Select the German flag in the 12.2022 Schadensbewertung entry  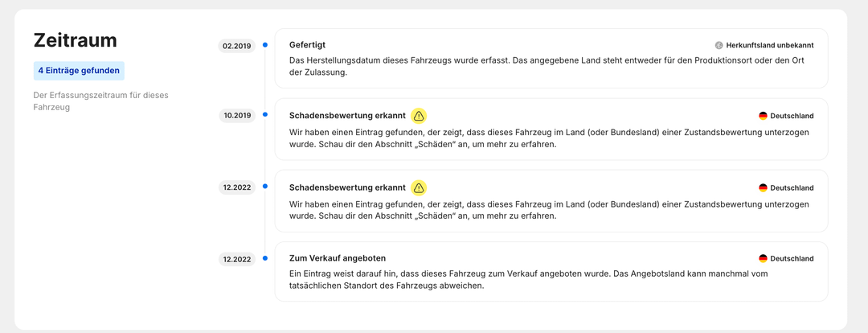[763, 187]
